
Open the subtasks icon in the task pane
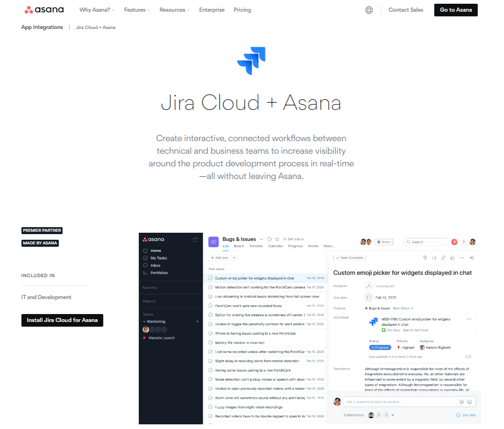click(x=434, y=257)
